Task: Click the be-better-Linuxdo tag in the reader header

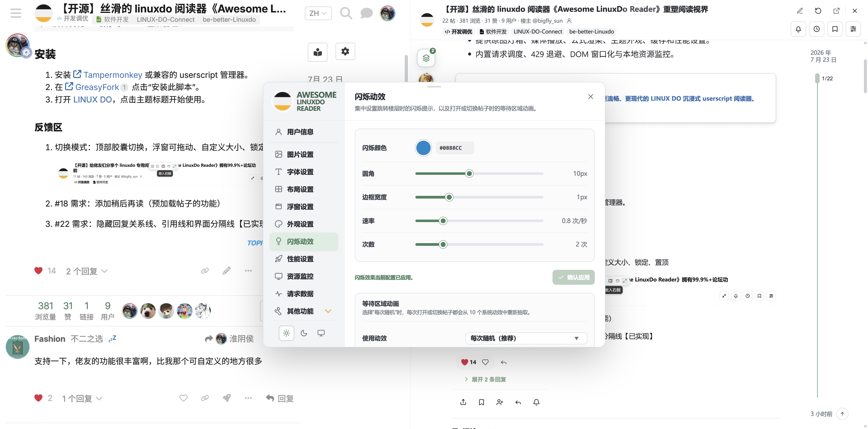Action: (x=591, y=31)
